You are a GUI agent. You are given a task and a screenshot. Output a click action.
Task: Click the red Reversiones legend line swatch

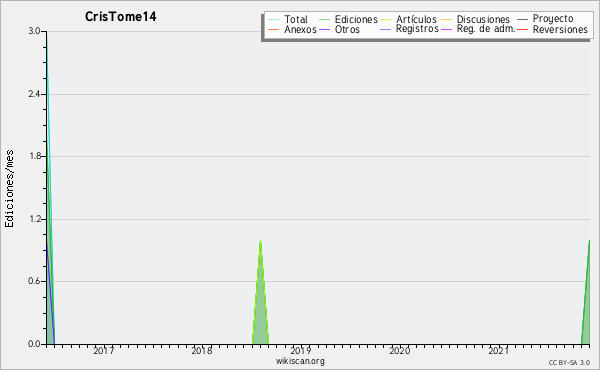(x=523, y=29)
